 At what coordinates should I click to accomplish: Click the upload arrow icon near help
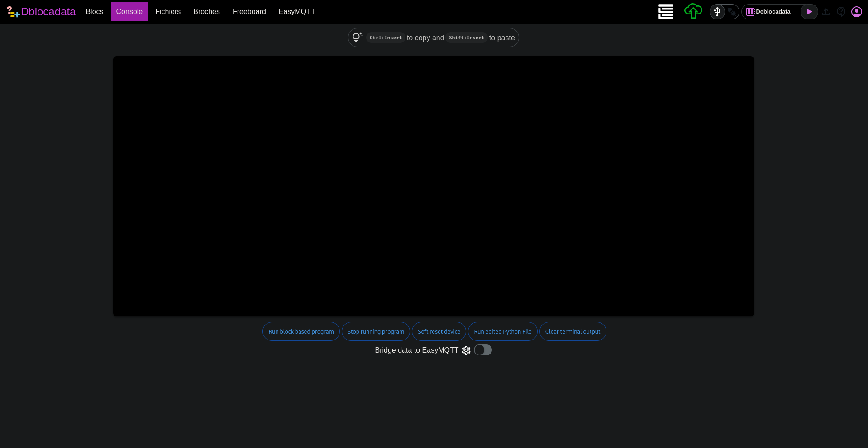[x=826, y=12]
